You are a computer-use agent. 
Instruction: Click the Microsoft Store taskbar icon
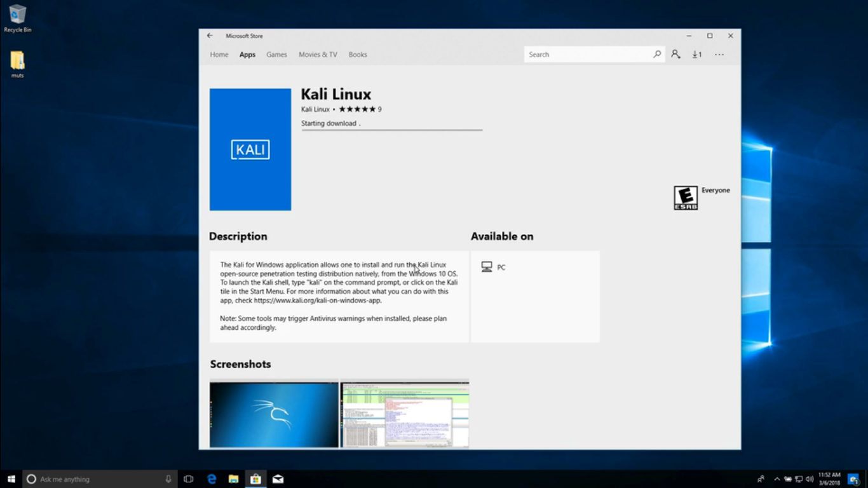pyautogui.click(x=255, y=478)
